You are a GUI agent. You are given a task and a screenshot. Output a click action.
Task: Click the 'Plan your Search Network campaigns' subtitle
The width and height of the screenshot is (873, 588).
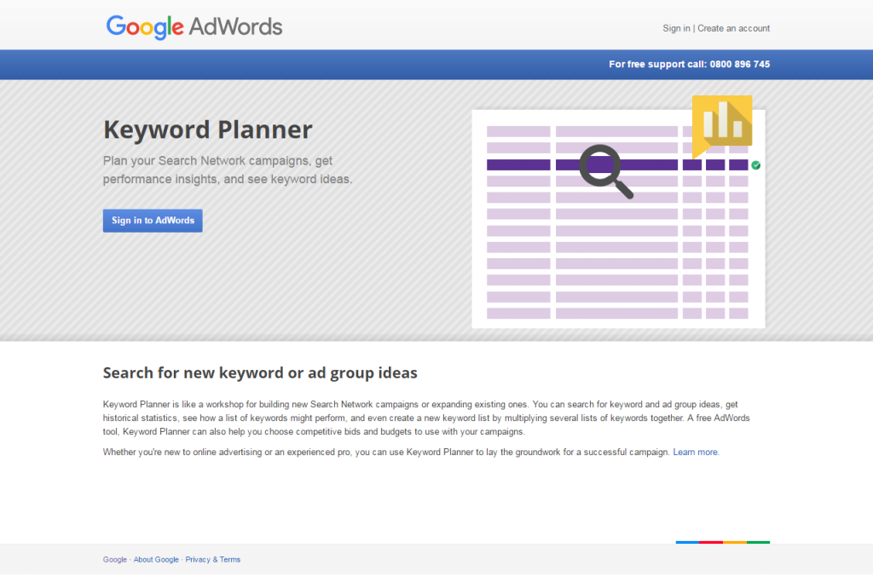[227, 170]
